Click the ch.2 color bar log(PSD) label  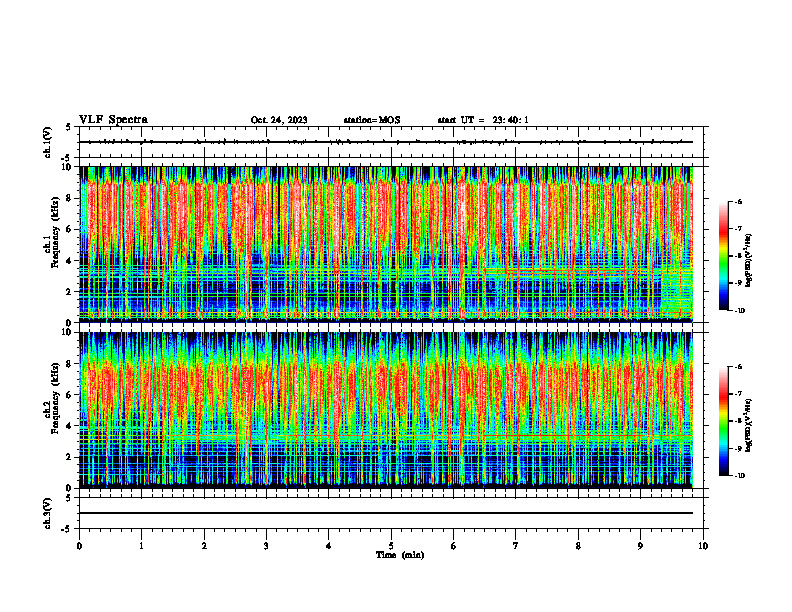pos(749,425)
